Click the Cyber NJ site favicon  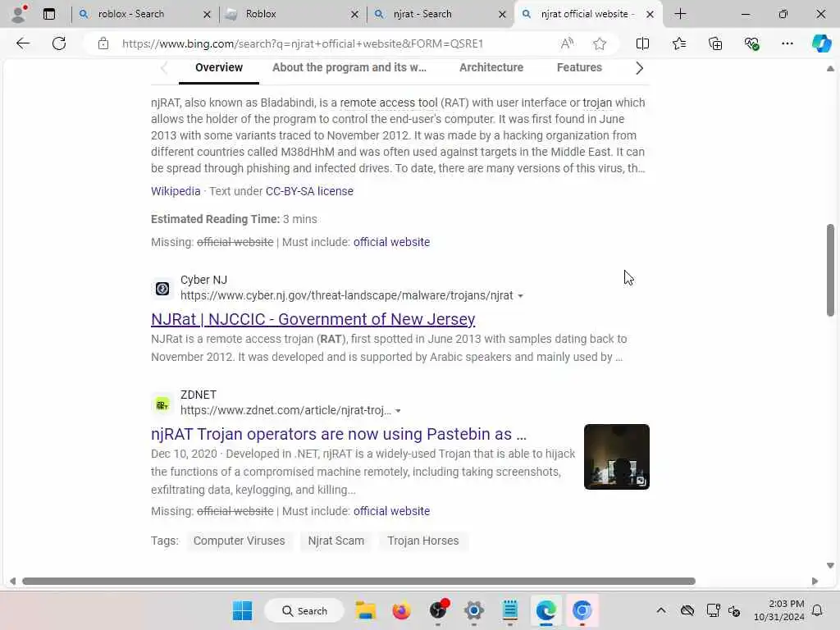tap(162, 289)
